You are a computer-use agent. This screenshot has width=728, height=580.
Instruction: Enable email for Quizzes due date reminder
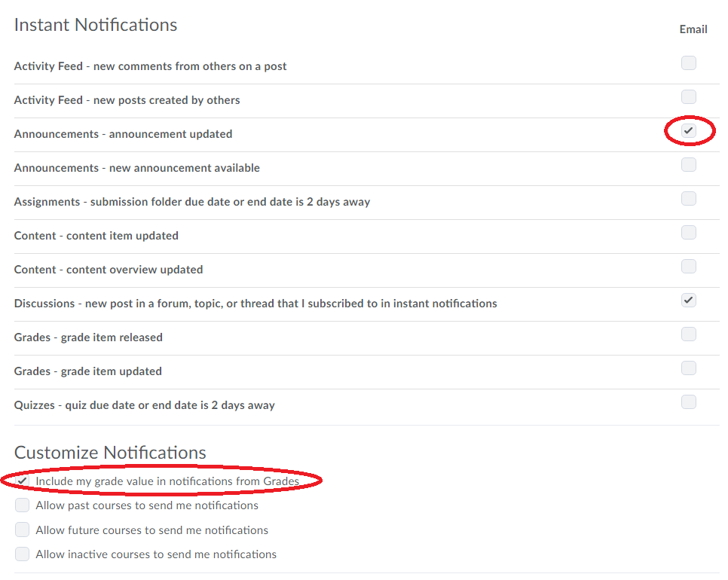[689, 402]
